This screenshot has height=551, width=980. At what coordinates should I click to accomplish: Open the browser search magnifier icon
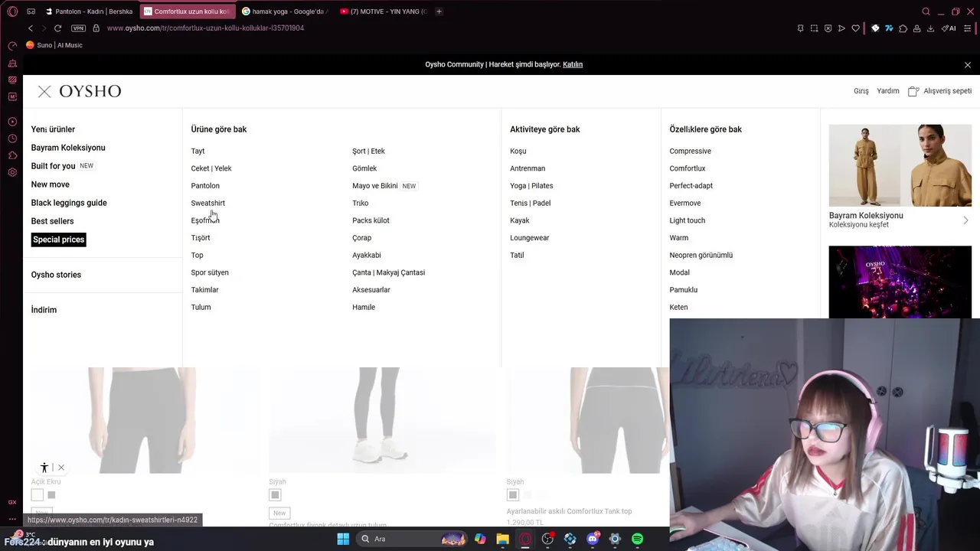[x=926, y=11]
